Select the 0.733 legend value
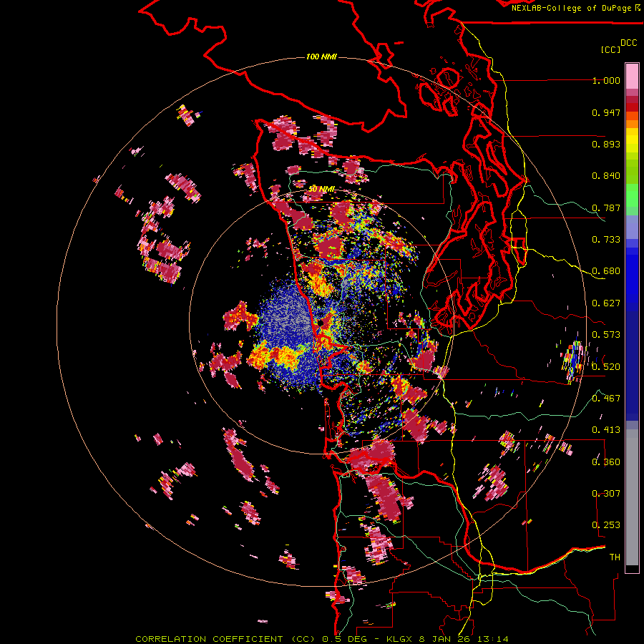This screenshot has width=644, height=644. [606, 240]
